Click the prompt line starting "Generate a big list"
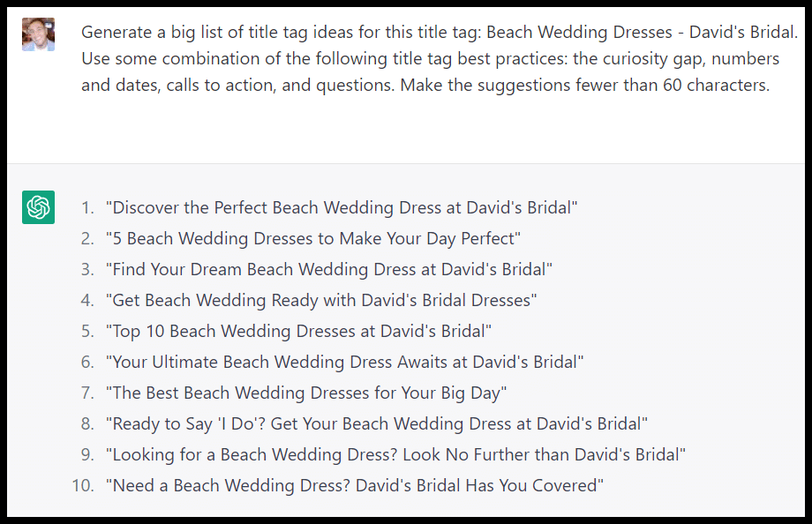812x524 pixels. coord(439,34)
